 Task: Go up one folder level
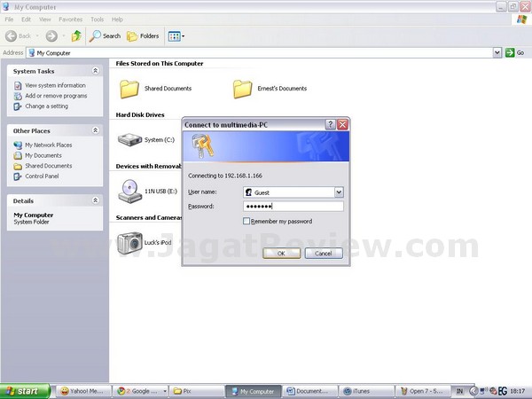76,36
